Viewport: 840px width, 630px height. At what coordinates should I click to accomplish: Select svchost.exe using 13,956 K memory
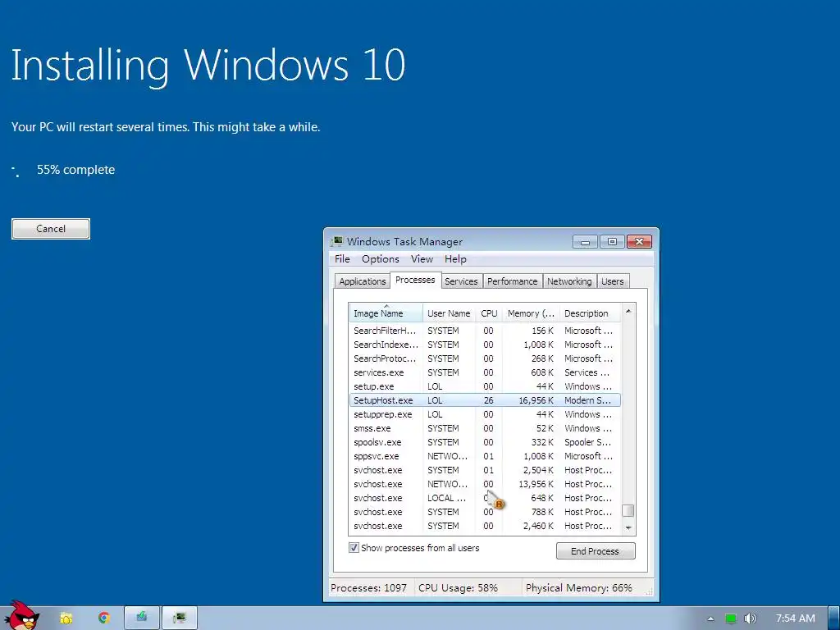pos(485,484)
